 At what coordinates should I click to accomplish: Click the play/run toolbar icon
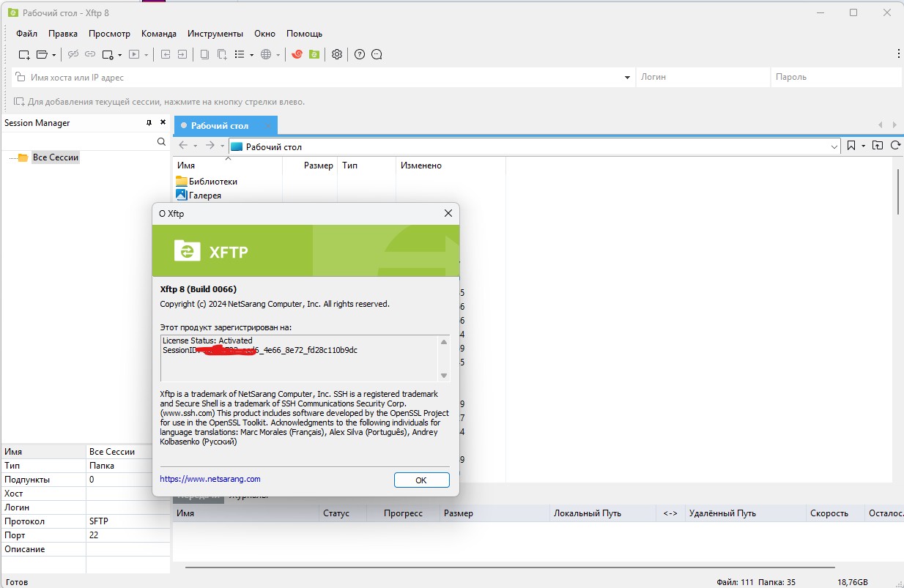coord(134,54)
